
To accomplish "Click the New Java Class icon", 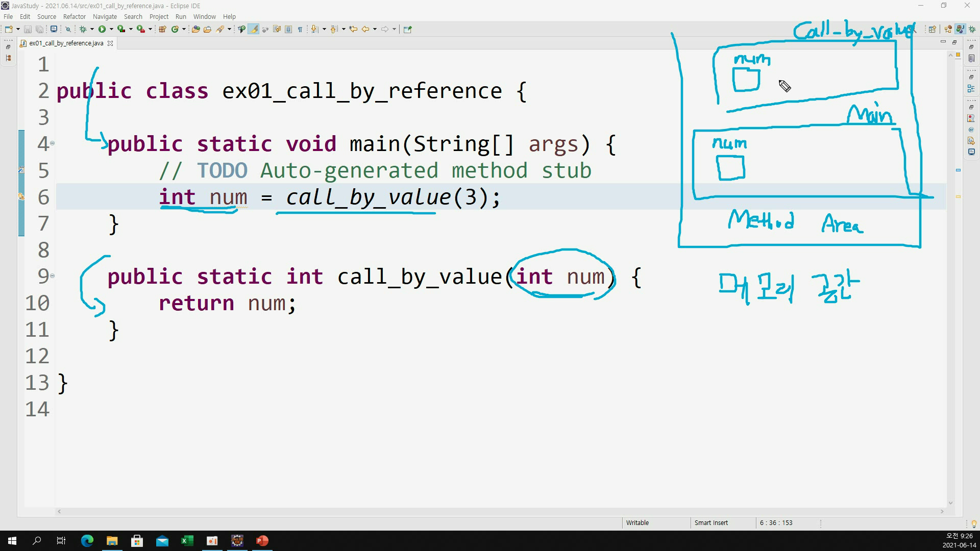I will pyautogui.click(x=175, y=29).
